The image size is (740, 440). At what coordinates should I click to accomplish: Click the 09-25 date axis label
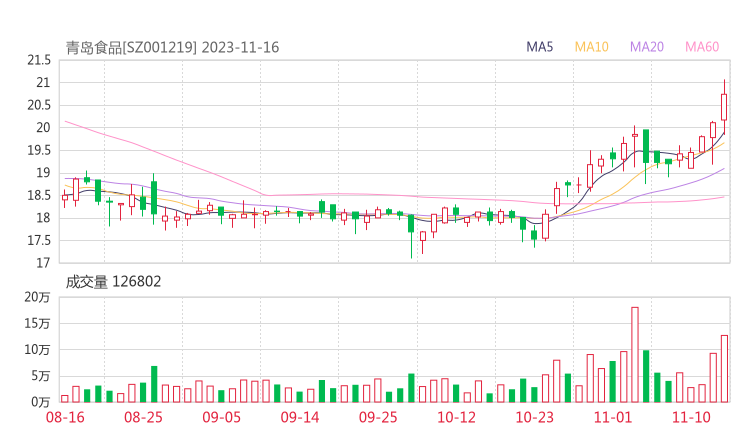click(378, 417)
